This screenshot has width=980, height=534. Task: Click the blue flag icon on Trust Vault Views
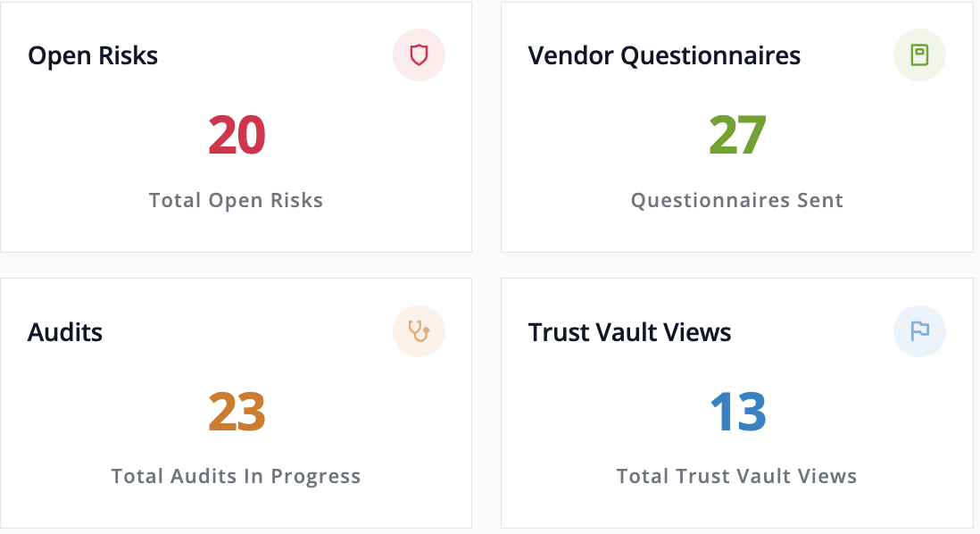tap(919, 331)
